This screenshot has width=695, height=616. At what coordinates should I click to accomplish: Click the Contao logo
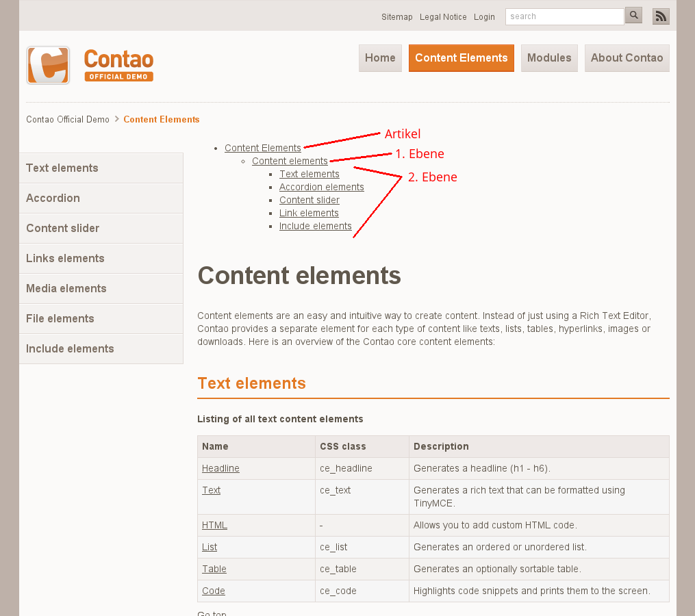[x=90, y=66]
